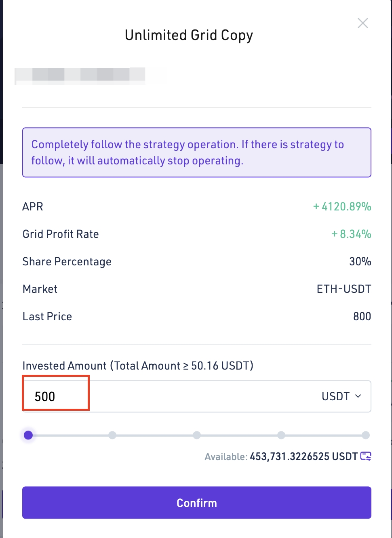Click the purple strategy follow notice banner

197,152
